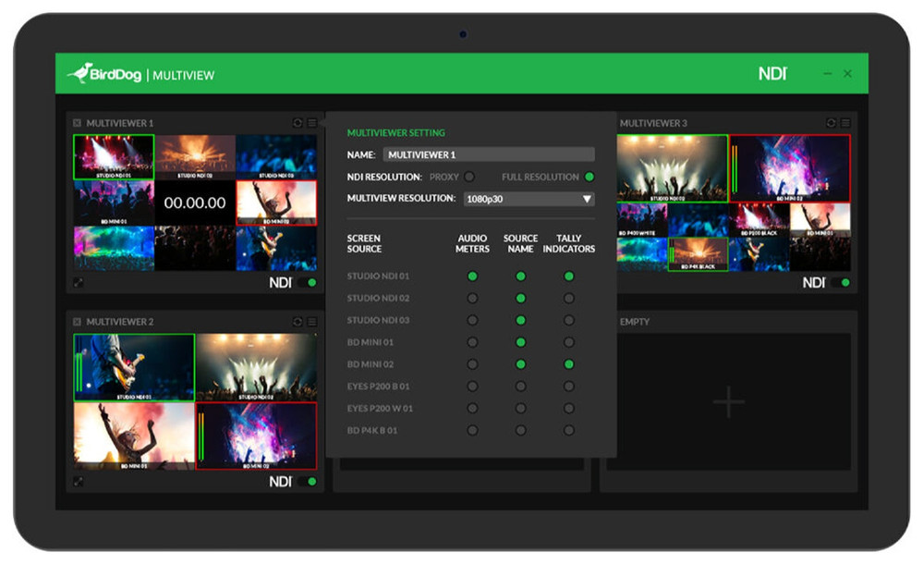Disable NDI output on Multiviewer 3
This screenshot has width=924, height=565.
844,282
